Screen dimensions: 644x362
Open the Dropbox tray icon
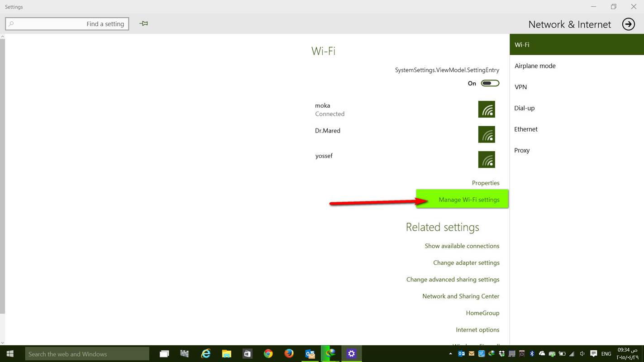(x=502, y=354)
